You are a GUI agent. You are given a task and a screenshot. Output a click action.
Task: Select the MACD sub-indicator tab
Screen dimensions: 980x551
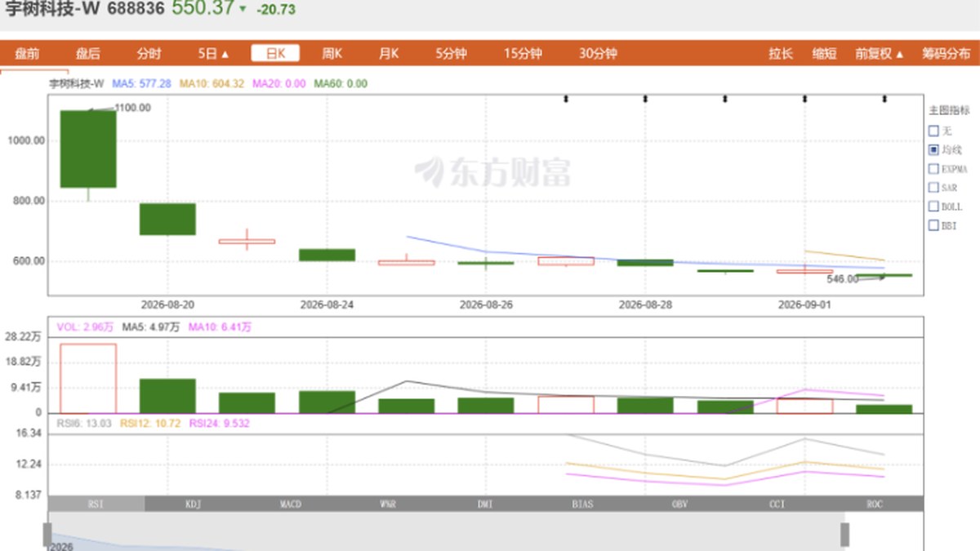coord(291,504)
